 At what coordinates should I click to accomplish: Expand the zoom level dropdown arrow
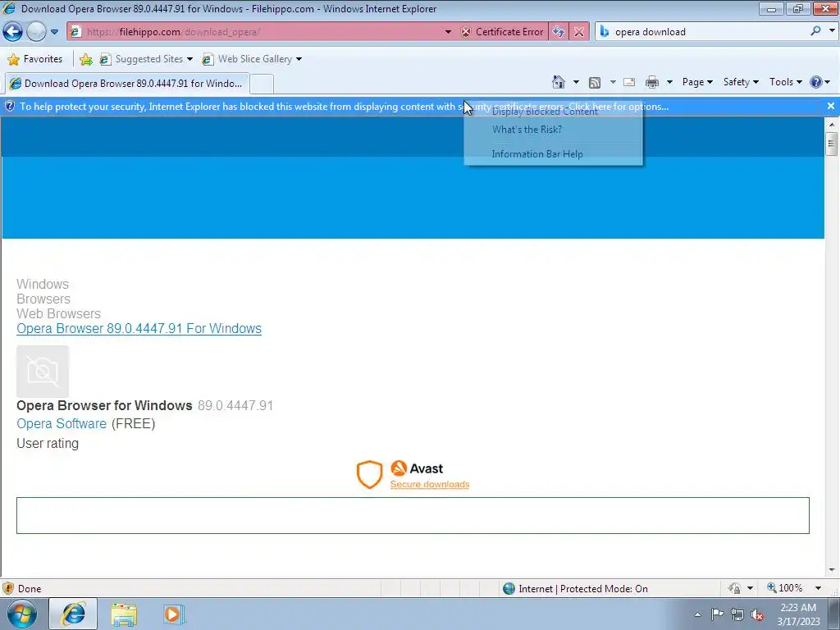[x=818, y=588]
